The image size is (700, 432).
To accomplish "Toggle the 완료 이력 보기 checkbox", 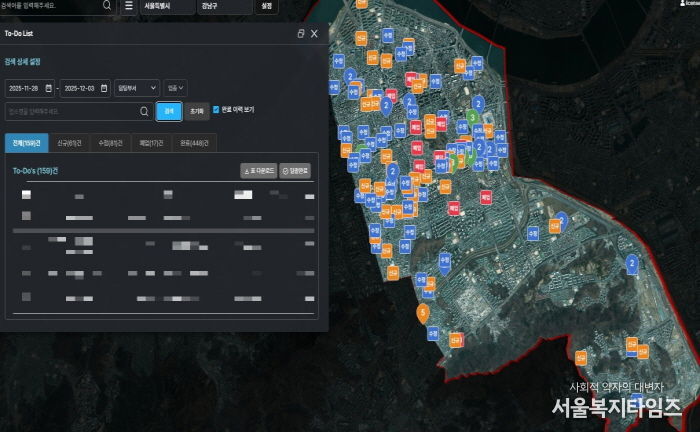I will point(216,110).
